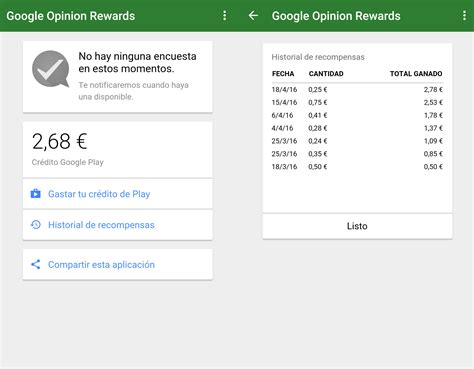Click the 0,25 € amount
The width and height of the screenshot is (474, 369).
tap(318, 90)
